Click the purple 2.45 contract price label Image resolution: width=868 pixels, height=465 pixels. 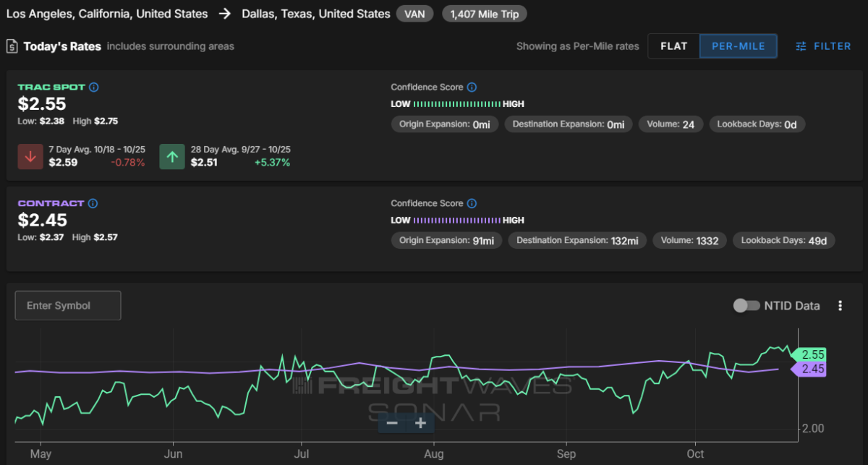coord(812,370)
